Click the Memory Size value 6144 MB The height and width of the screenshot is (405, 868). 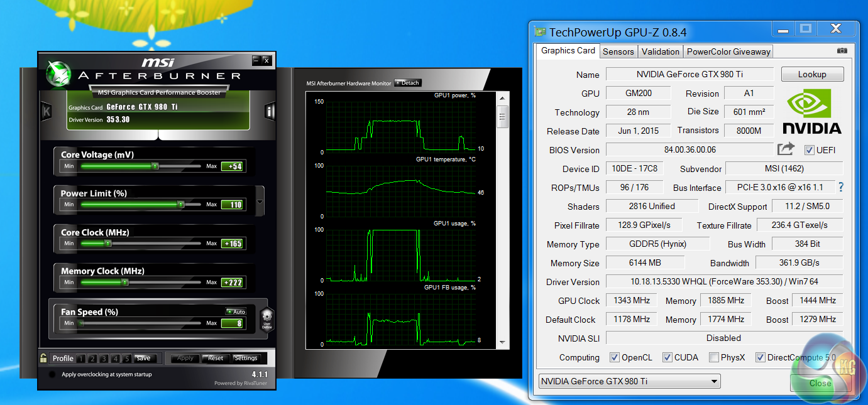click(644, 262)
